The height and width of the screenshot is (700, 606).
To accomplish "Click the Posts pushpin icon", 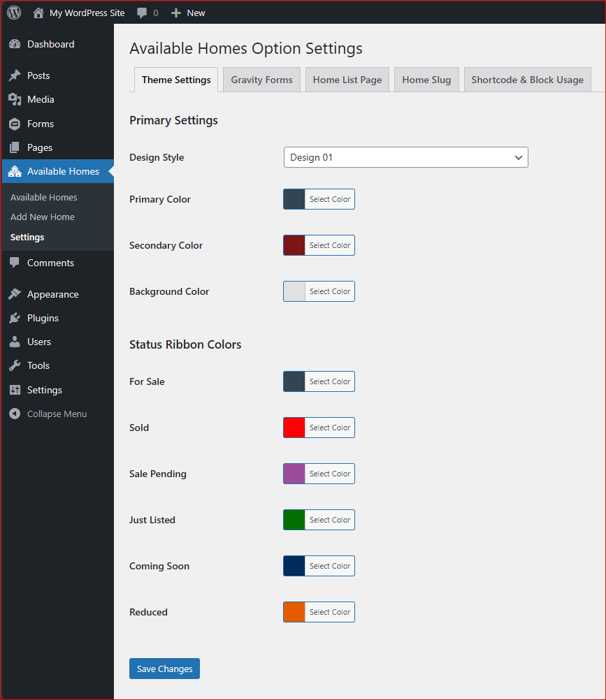I will point(15,75).
